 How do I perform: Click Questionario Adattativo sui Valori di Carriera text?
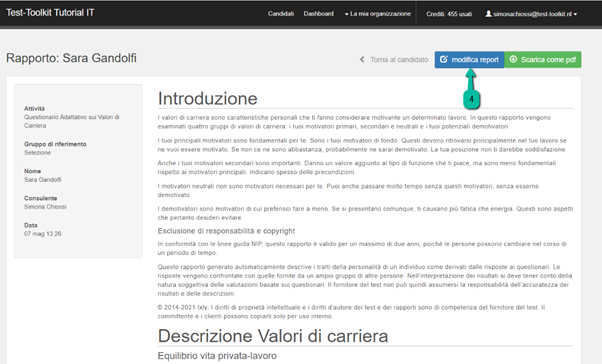point(71,121)
